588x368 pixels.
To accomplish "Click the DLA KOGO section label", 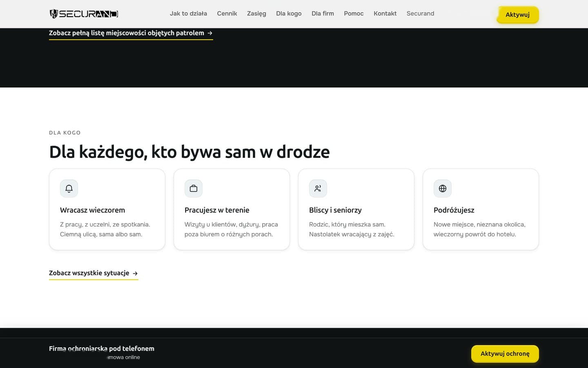I will pos(65,133).
